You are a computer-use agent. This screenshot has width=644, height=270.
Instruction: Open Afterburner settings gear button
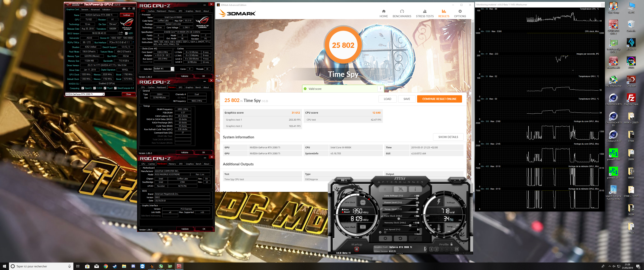point(385,238)
